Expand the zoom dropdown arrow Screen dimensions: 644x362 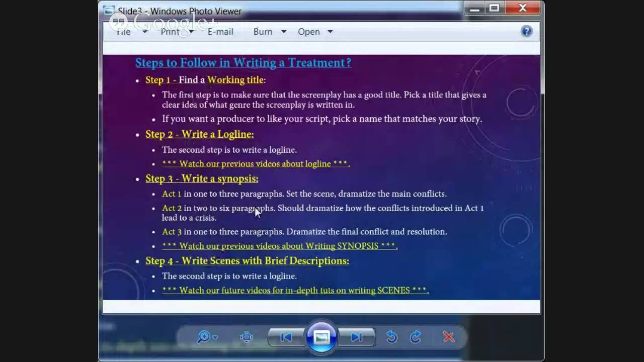(215, 337)
